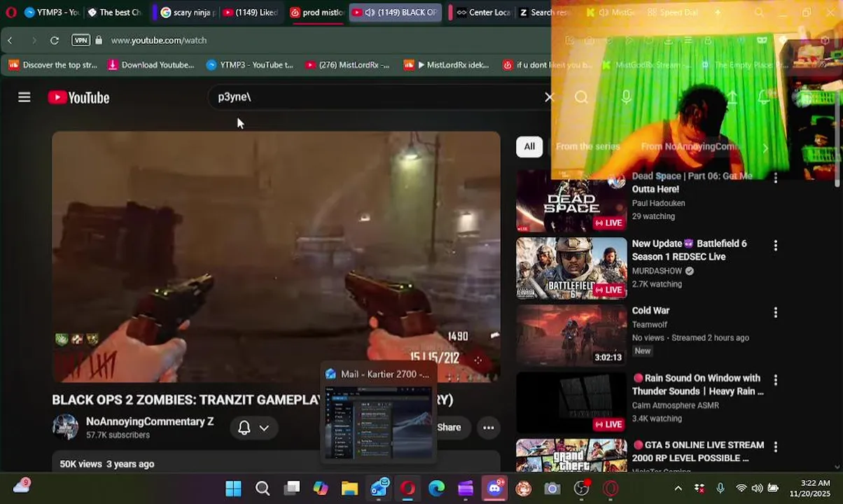The image size is (843, 504).
Task: Click the Cold War video title
Action: 650,310
